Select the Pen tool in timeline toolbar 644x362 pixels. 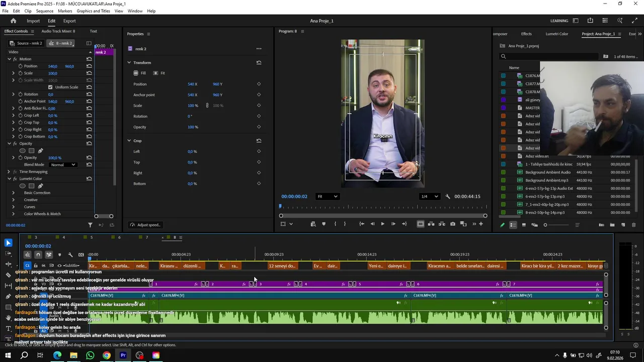[8, 297]
